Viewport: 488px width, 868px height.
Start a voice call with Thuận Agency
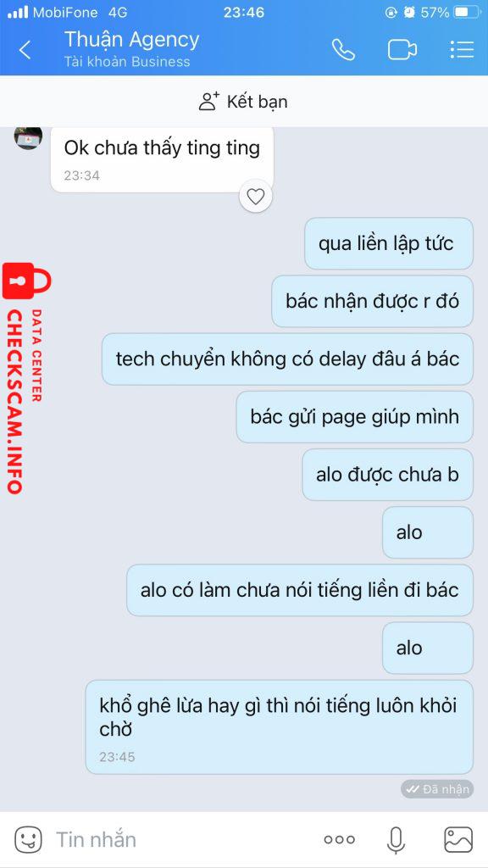343,50
